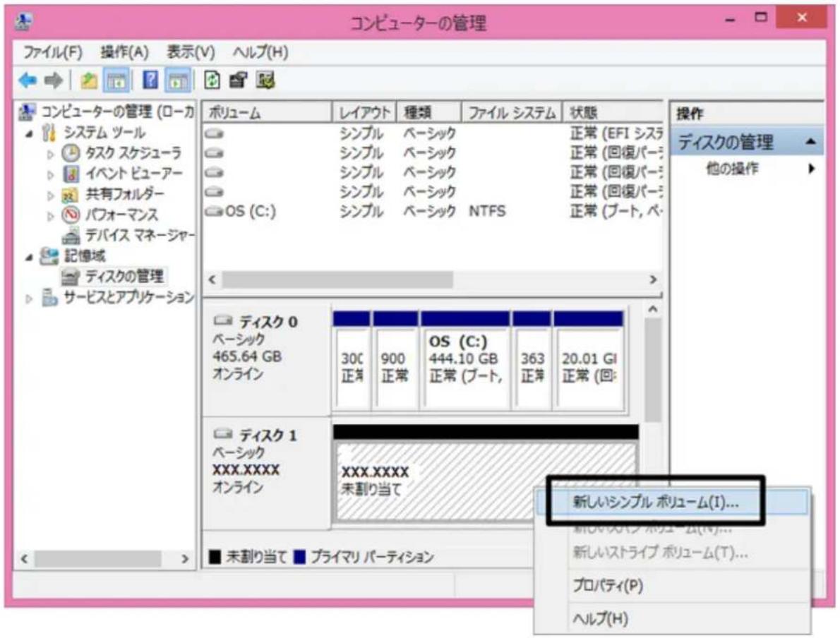Viewport: 840px width, 638px height.
Task: Select the volume row with 正常 (EFI status
Action: pos(433,133)
